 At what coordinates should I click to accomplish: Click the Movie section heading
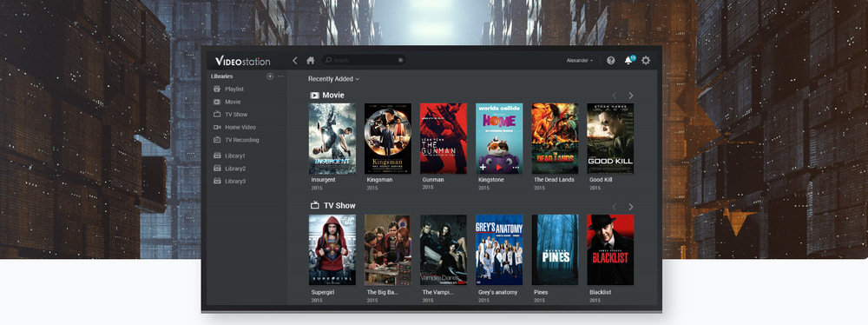tap(333, 96)
